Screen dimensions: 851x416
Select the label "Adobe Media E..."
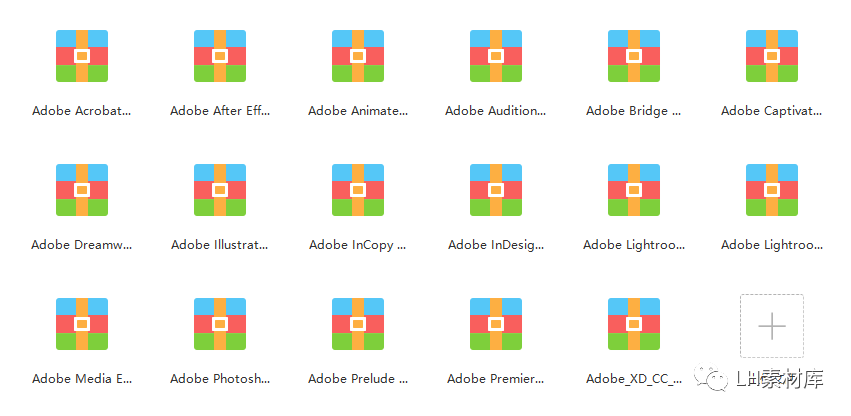tap(82, 379)
